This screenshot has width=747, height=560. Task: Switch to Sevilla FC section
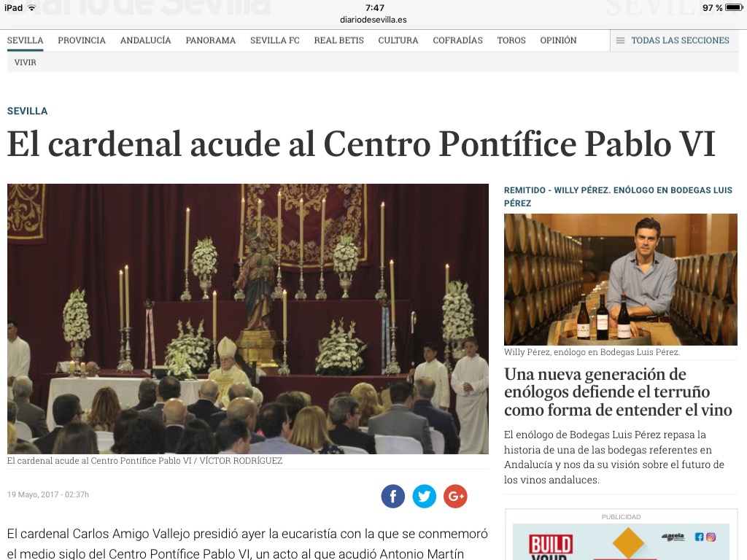[x=275, y=41]
